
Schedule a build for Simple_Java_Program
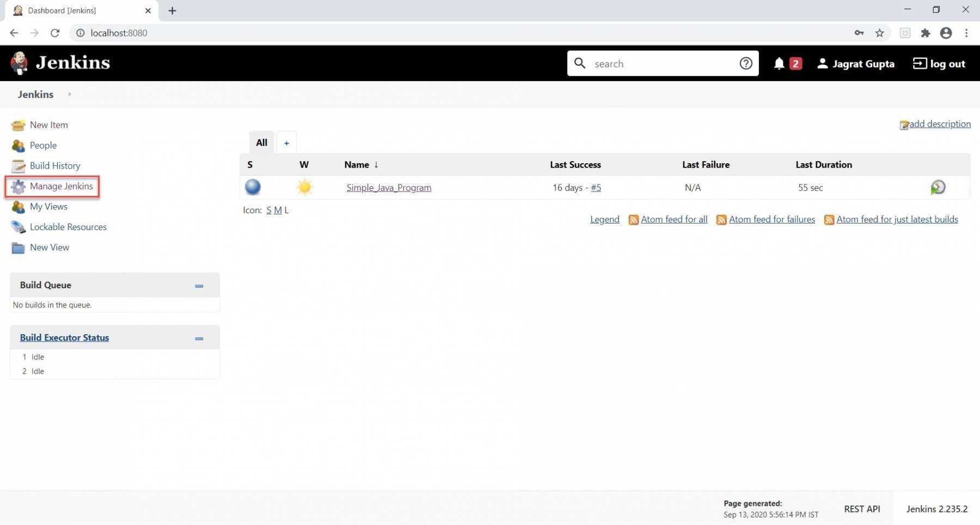pyautogui.click(x=938, y=188)
